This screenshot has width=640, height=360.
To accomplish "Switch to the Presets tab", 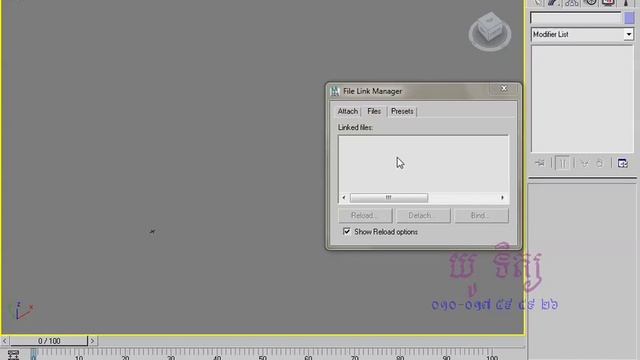I will 402,111.
